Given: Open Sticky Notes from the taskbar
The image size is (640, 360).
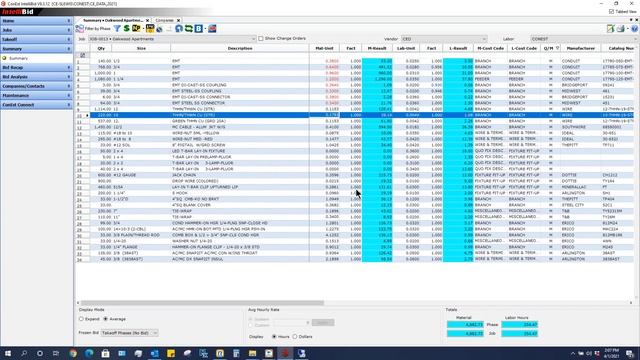Looking at the screenshot, I should (171, 353).
